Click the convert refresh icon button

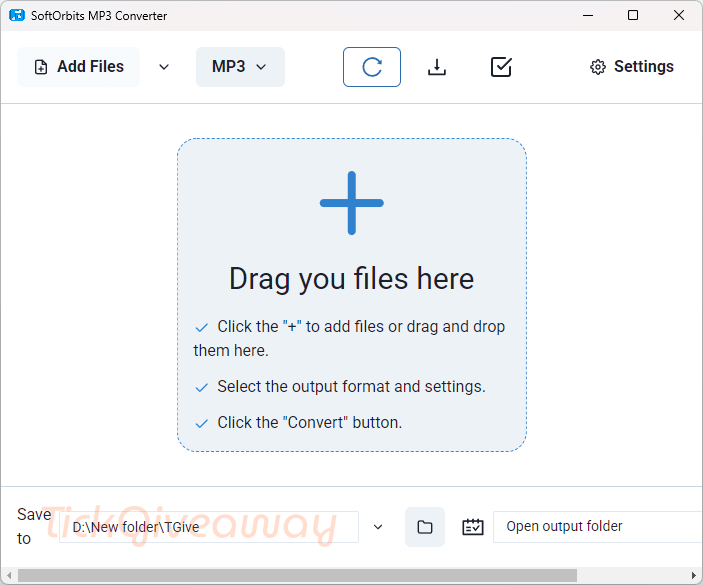372,67
